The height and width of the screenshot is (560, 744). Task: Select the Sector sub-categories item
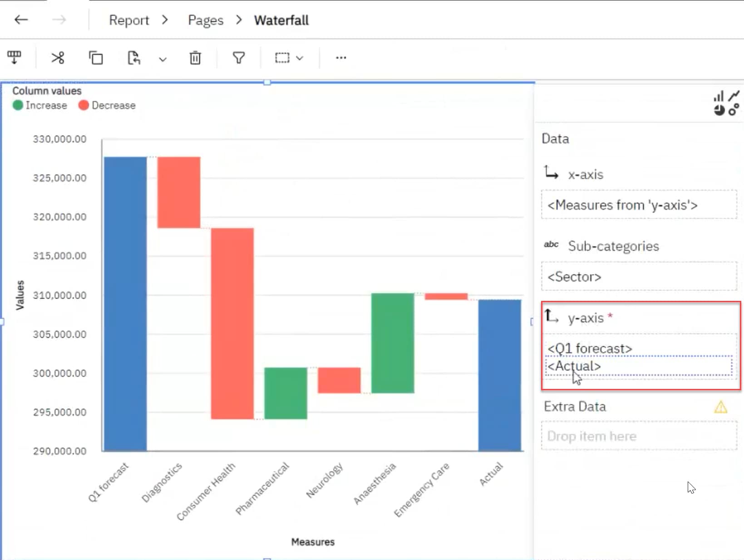(x=574, y=277)
